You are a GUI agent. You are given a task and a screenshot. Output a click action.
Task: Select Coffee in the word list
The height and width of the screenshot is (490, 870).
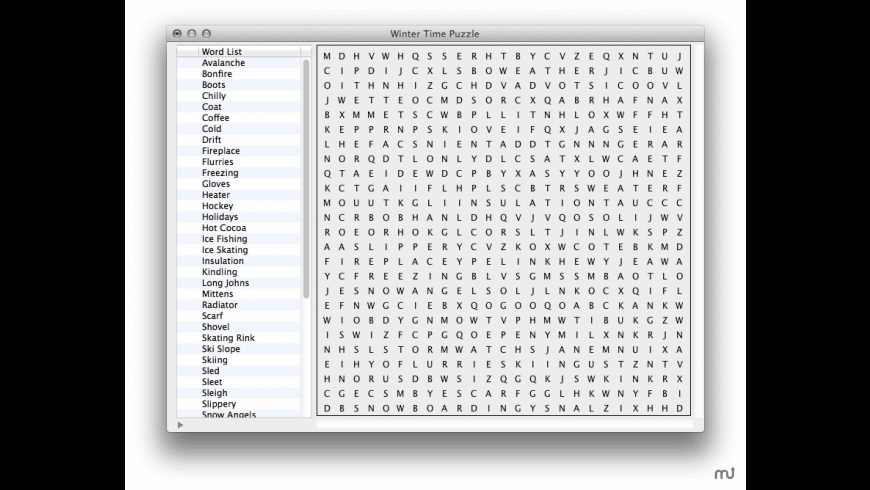click(239, 118)
